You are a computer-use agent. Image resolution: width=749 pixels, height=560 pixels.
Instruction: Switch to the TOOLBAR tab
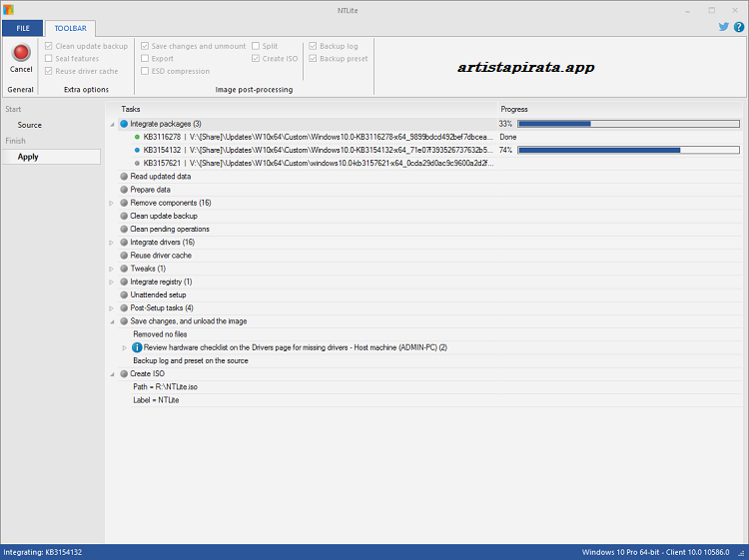click(x=71, y=29)
